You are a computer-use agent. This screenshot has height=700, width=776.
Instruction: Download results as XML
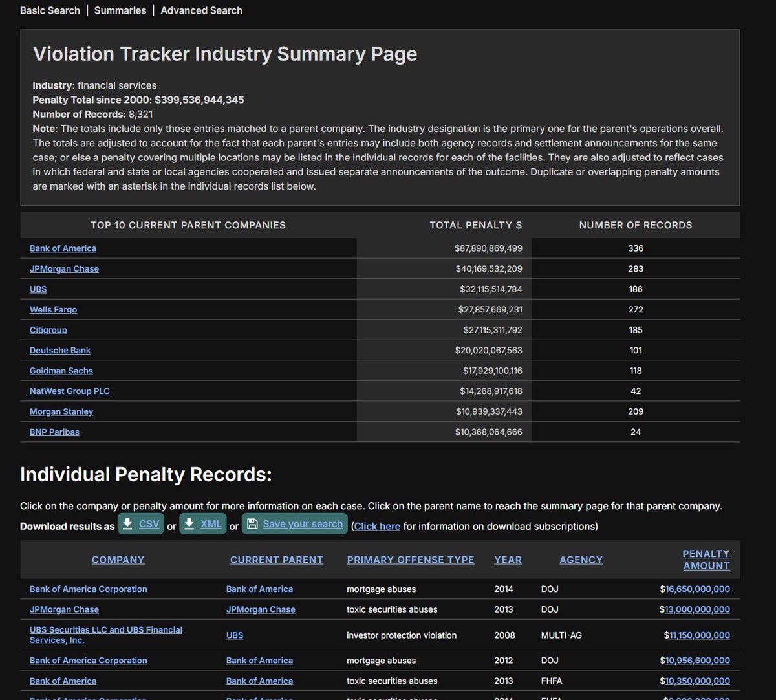coord(203,524)
